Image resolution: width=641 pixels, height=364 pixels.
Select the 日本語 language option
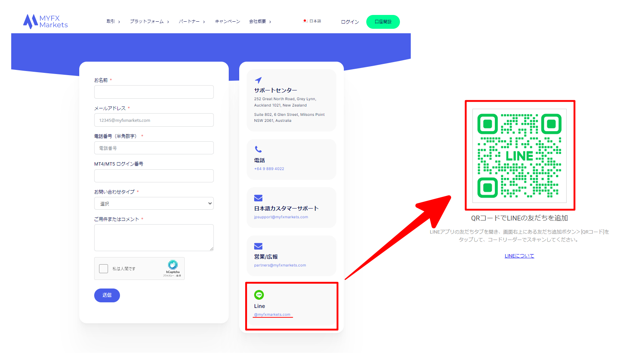(315, 21)
